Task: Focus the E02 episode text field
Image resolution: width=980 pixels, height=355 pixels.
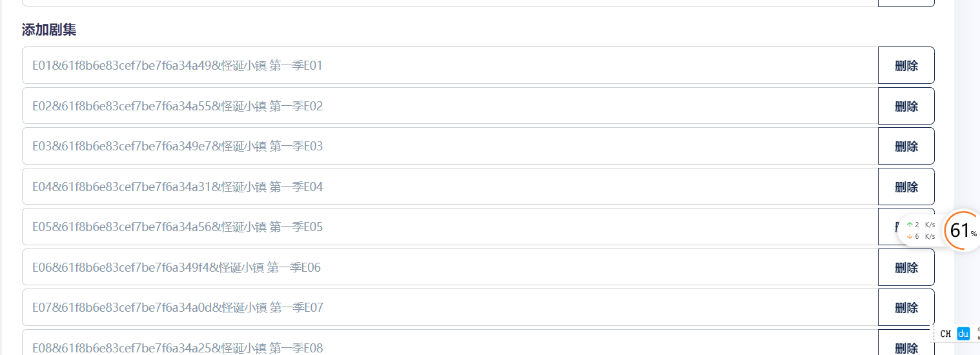Action: (450, 106)
